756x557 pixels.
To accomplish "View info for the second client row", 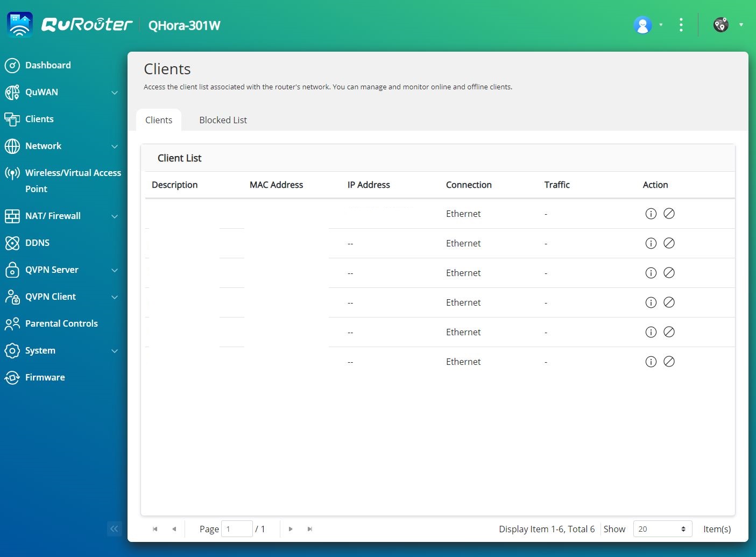I will click(651, 243).
